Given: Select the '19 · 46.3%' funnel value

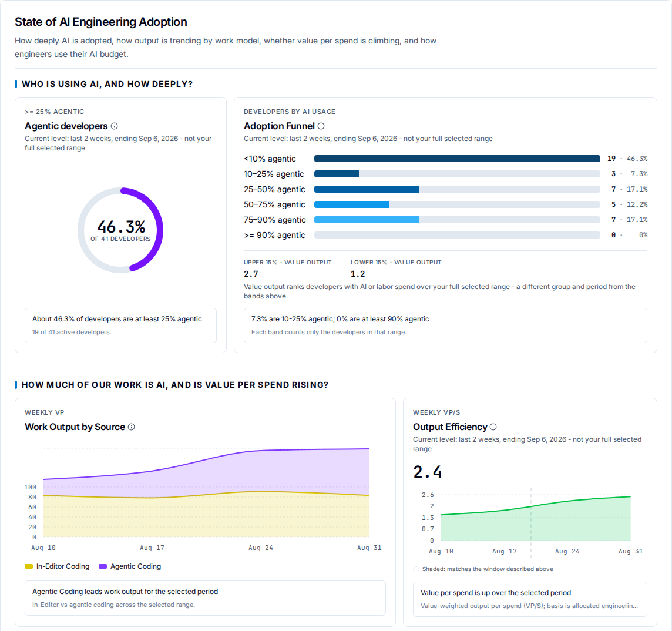Looking at the screenshot, I should click(x=627, y=159).
